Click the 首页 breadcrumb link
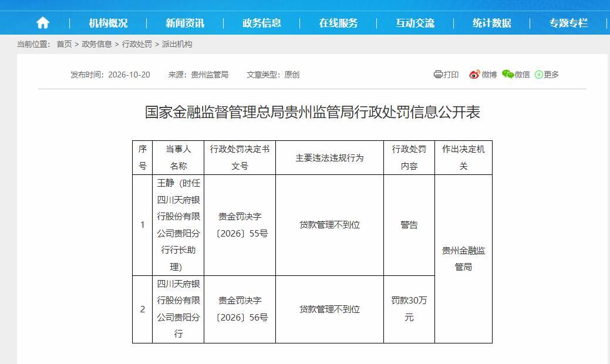 [64, 45]
